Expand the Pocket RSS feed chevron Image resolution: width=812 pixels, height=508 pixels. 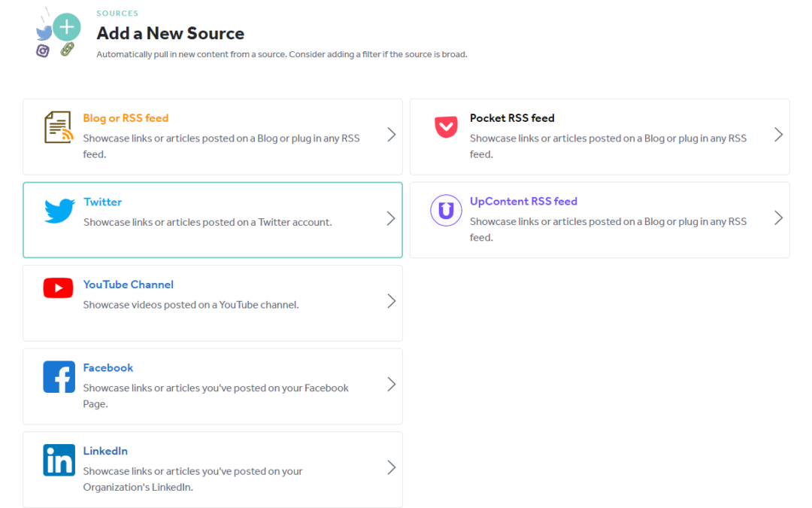778,135
